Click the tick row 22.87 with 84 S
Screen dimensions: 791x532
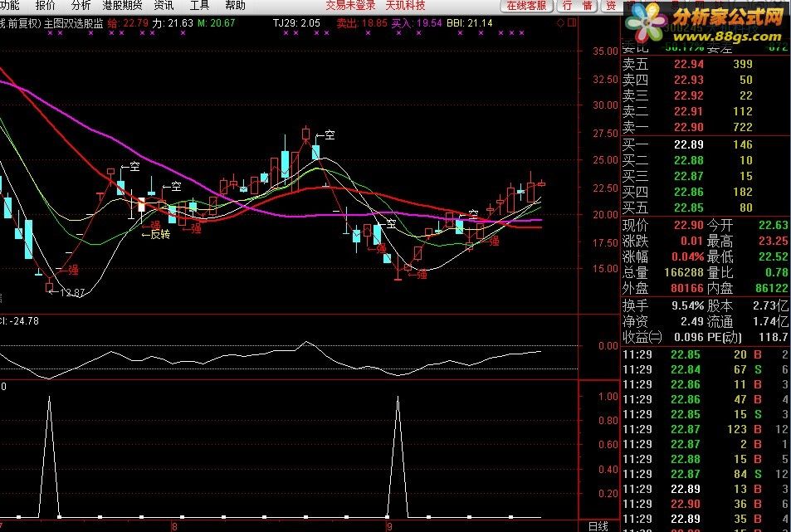706,474
